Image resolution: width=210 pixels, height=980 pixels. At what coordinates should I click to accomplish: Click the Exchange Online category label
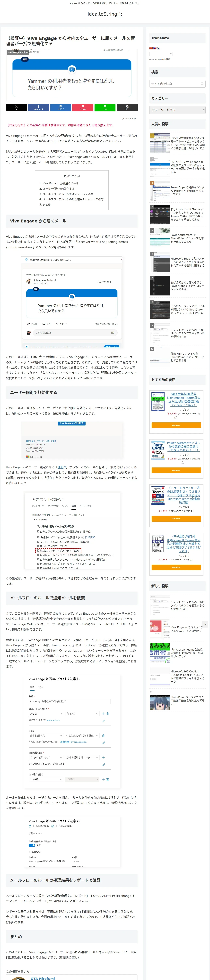click(x=18, y=52)
